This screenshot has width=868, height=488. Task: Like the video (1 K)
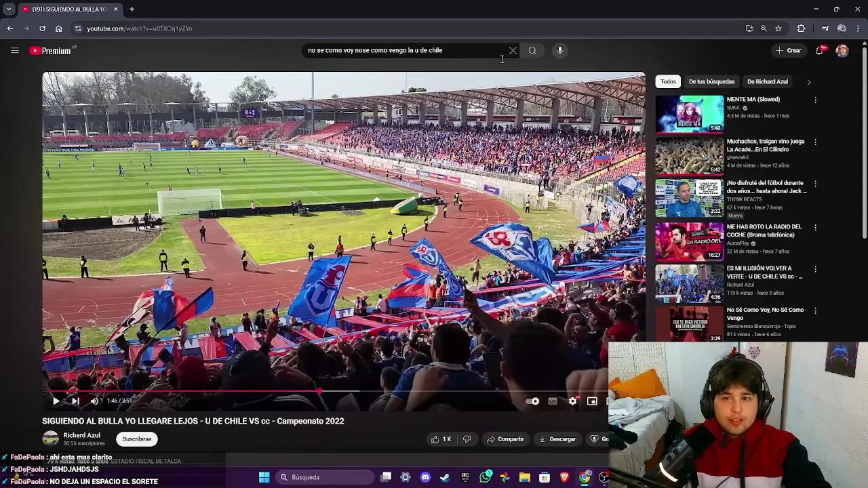pos(441,439)
